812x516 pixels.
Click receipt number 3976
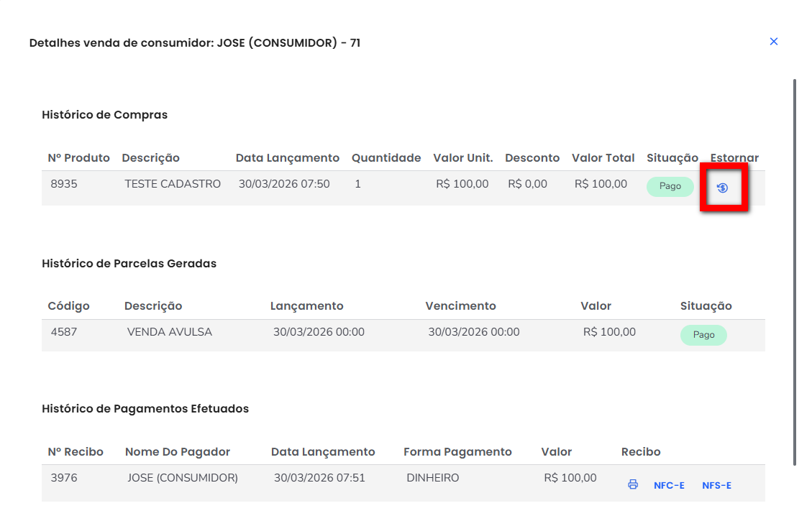coord(65,478)
